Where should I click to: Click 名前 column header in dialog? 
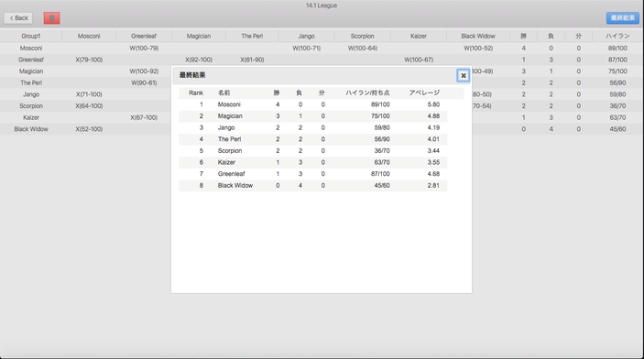pyautogui.click(x=224, y=92)
